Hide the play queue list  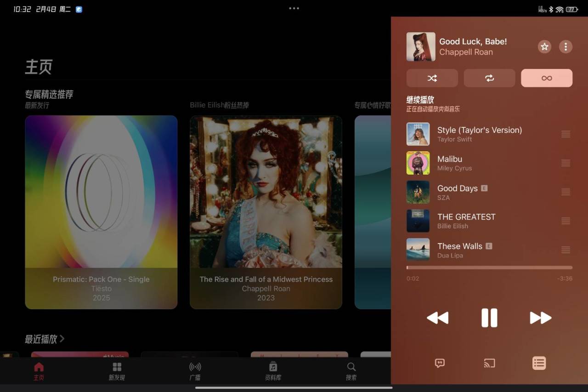click(539, 363)
